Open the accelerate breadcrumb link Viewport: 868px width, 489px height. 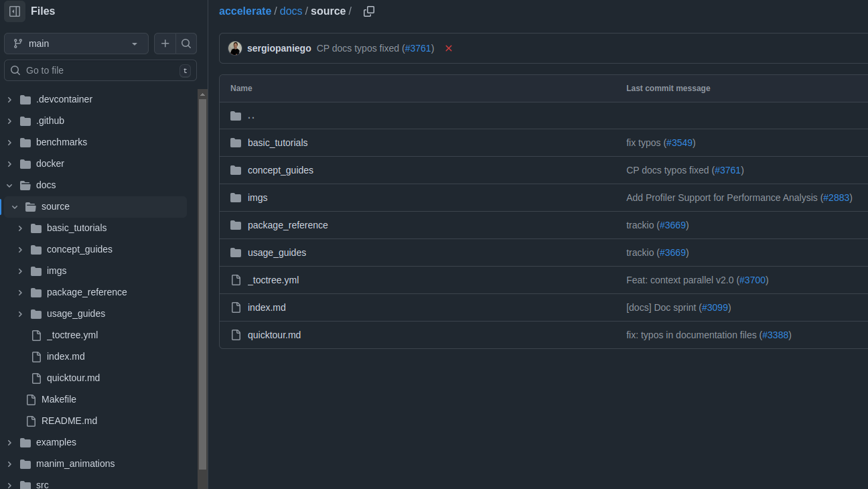[x=245, y=11]
